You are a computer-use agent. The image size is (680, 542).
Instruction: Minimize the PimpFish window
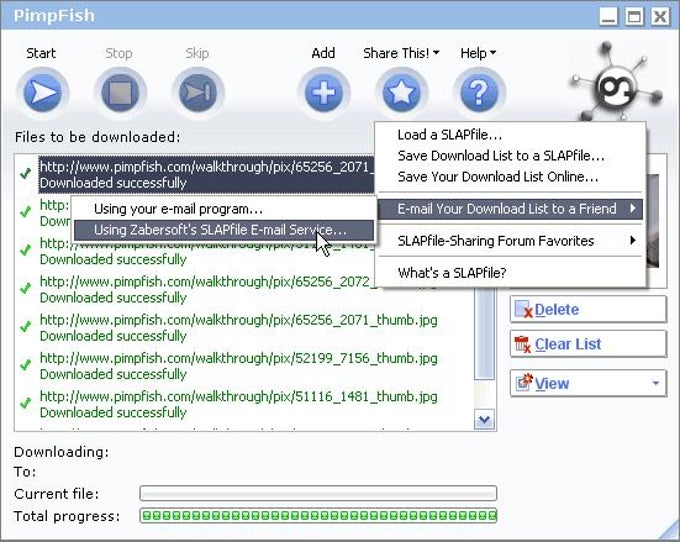tap(609, 17)
